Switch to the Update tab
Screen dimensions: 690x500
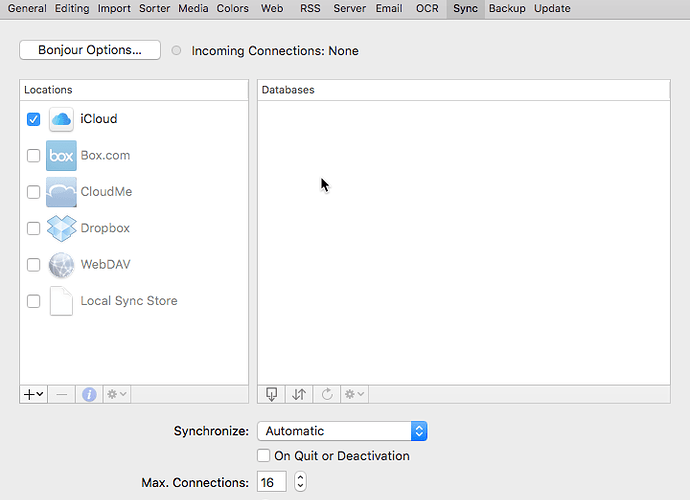point(552,8)
